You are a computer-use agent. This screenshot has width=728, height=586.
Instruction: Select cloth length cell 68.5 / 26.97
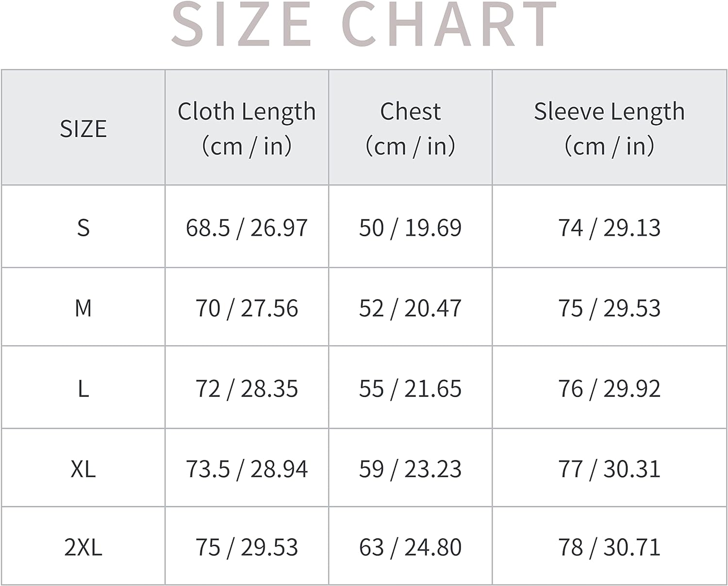[247, 227]
